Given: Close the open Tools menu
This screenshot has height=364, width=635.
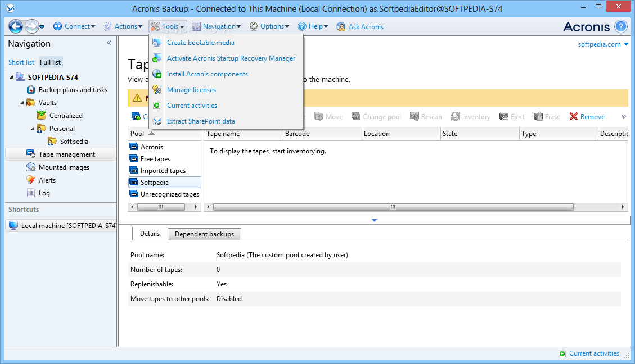Looking at the screenshot, I should click(168, 27).
